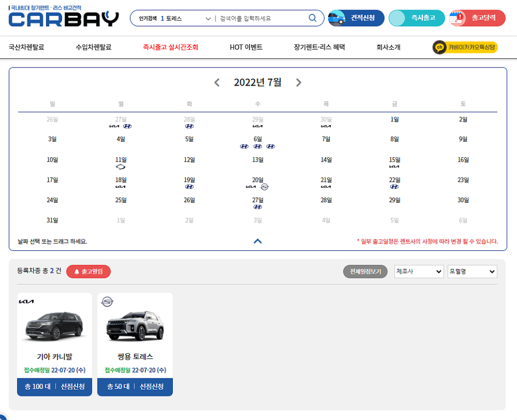Open the 출고달력 button

click(477, 18)
